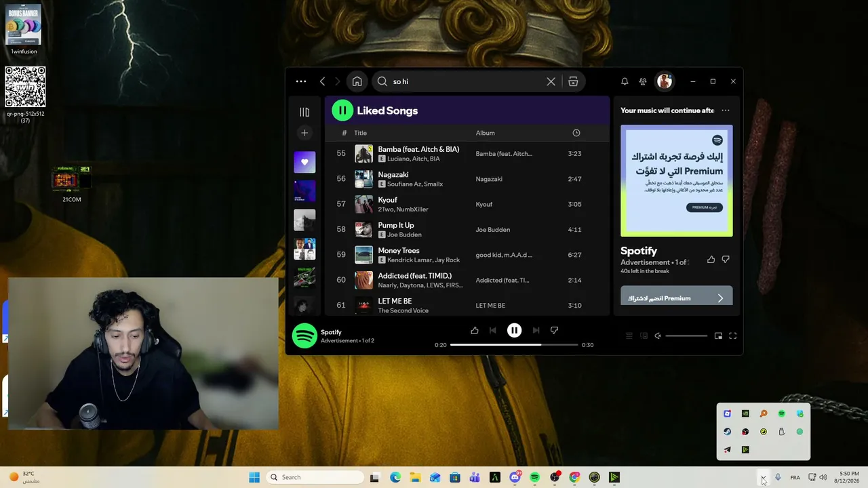Open 'good kid, m.A.A.d' album link
868x488 pixels.
pos(504,255)
